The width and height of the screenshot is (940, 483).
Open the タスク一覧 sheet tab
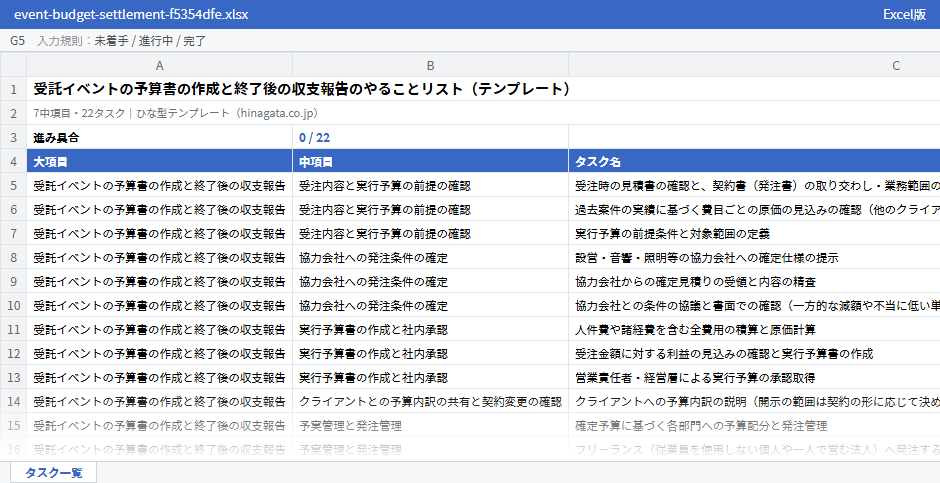pos(53,473)
